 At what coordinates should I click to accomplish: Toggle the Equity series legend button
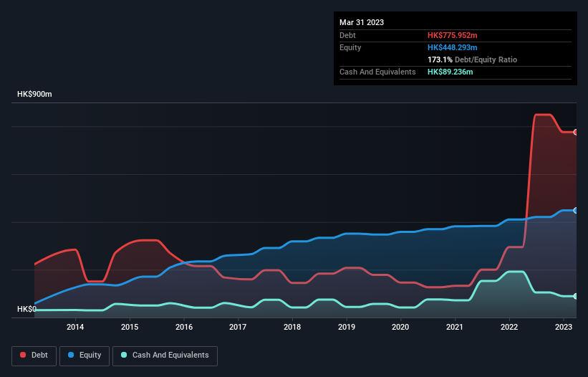85,355
